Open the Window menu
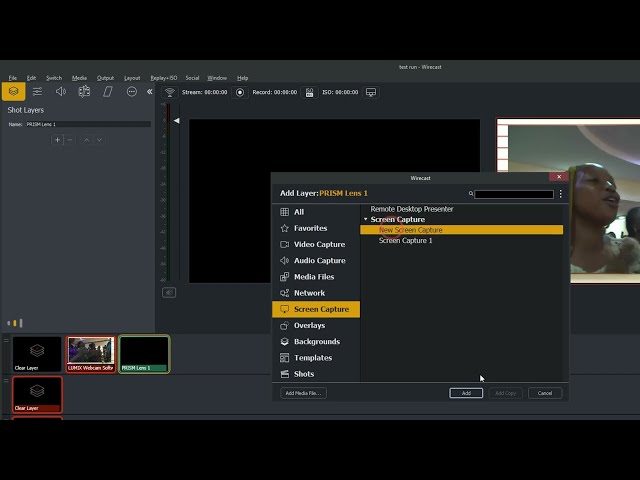 coord(217,78)
